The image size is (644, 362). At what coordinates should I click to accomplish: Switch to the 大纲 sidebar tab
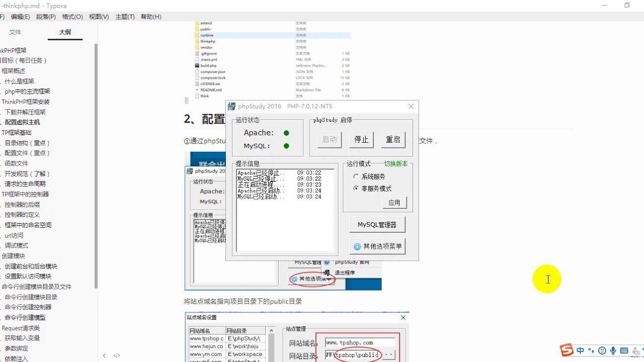(65, 32)
